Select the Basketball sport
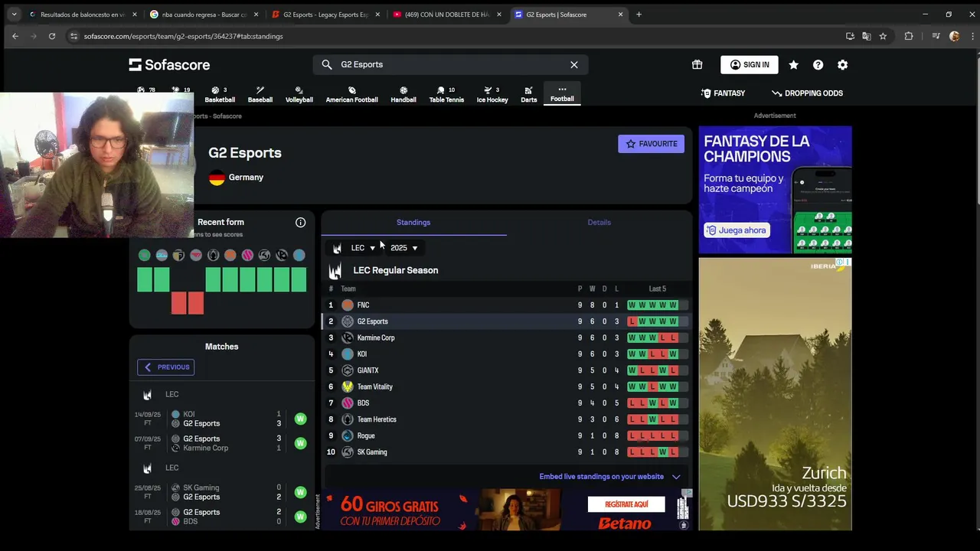This screenshot has width=980, height=551. 220,94
